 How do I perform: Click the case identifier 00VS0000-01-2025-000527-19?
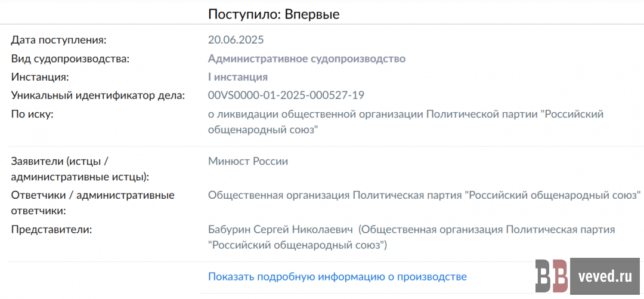(x=286, y=95)
